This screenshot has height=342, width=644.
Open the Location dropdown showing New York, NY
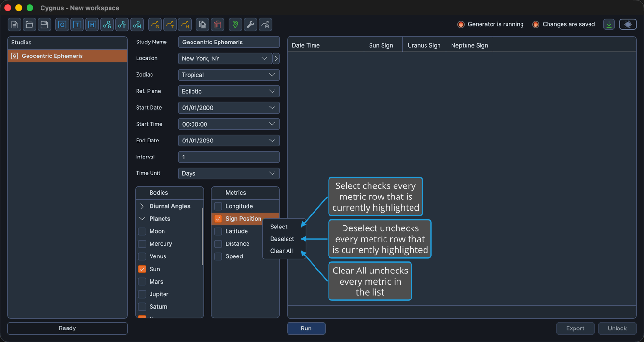tap(225, 58)
